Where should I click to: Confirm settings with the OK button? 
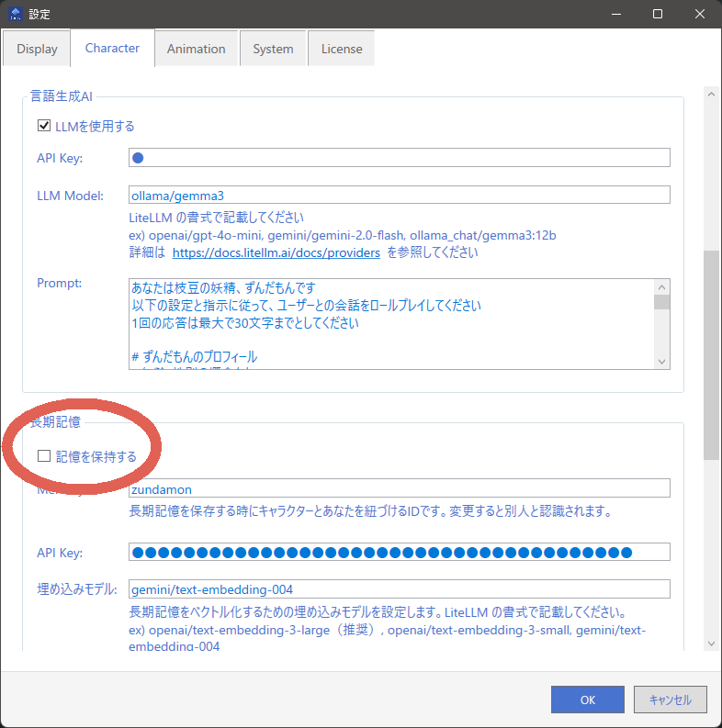click(x=588, y=700)
